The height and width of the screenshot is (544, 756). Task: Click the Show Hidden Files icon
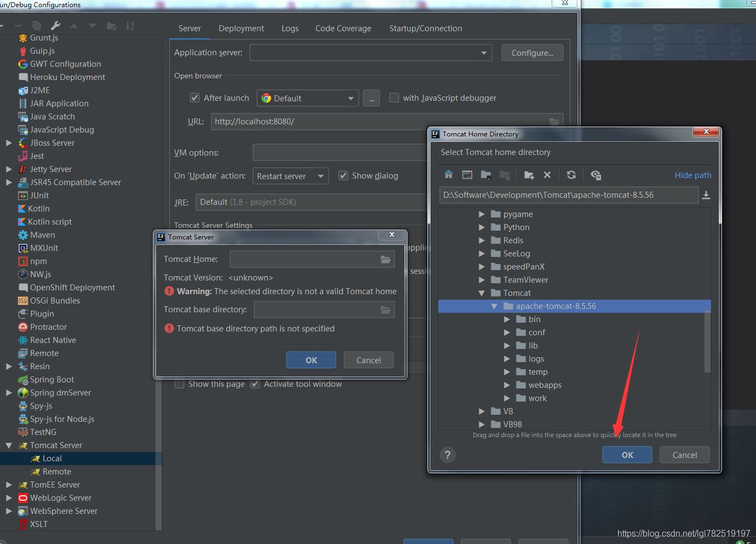595,175
